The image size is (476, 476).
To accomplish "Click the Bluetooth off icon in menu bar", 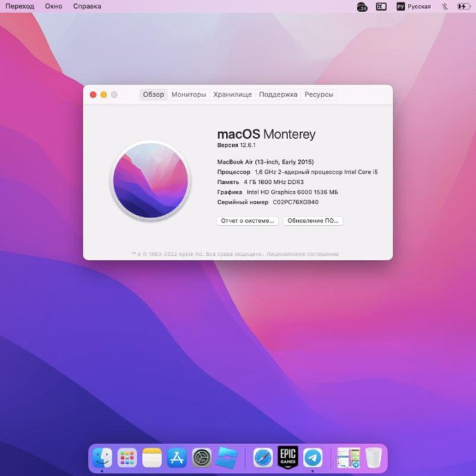I will [x=445, y=7].
